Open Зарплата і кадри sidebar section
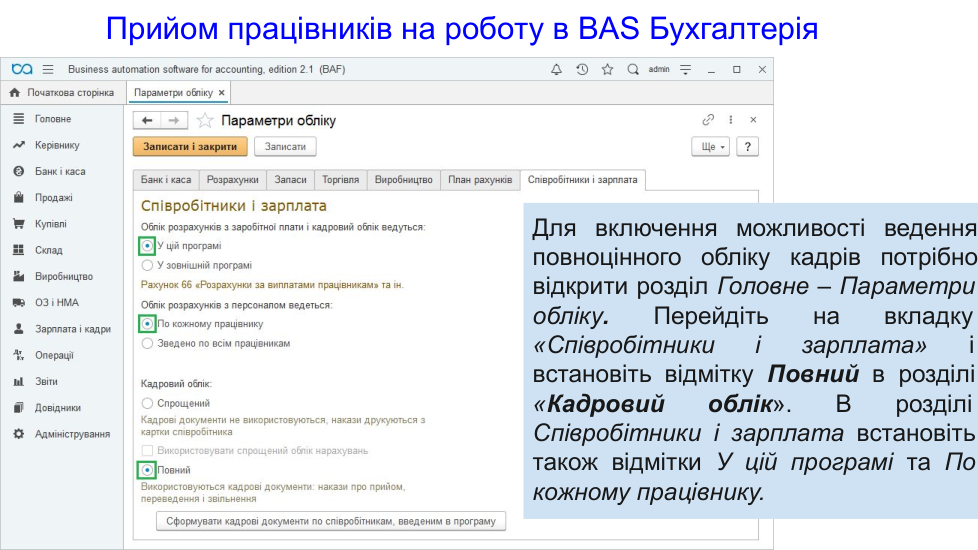Image resolution: width=978 pixels, height=550 pixels. (x=72, y=328)
